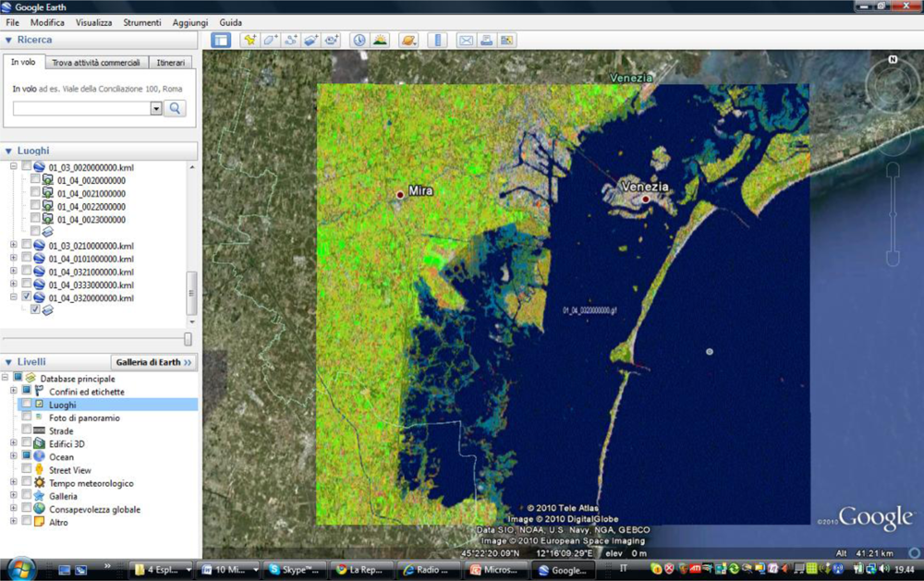
Task: Toggle the sidebar panel toolbar button
Action: coord(220,40)
